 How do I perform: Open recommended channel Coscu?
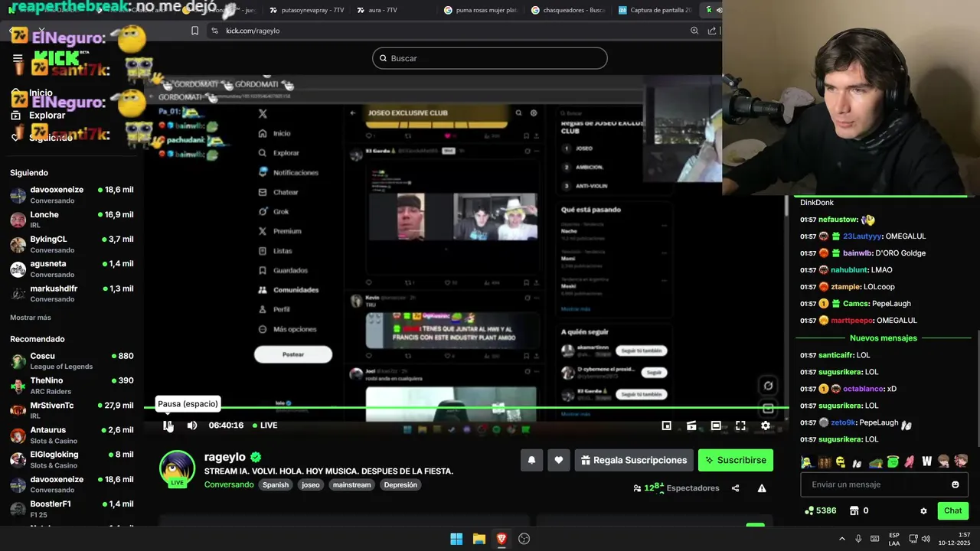pos(72,360)
